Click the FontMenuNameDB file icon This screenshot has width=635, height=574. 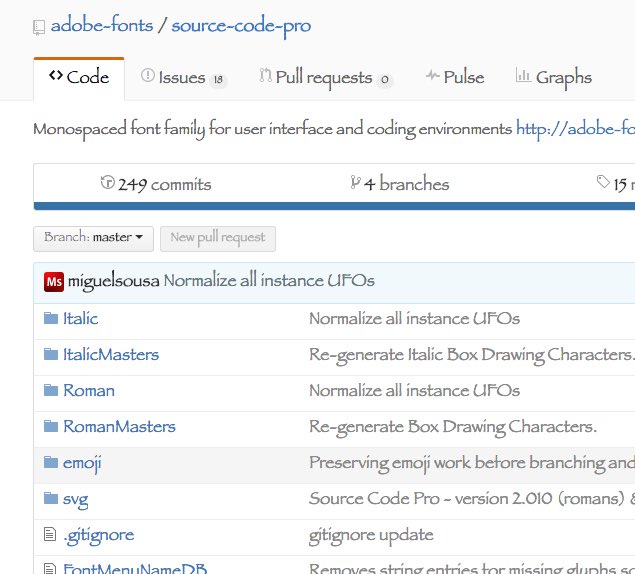[x=50, y=568]
